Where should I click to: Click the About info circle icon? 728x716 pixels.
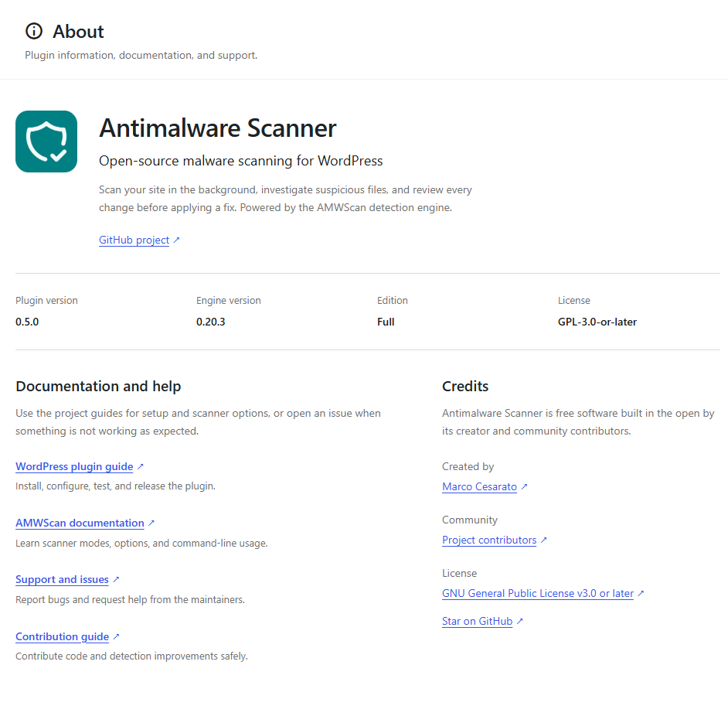point(34,31)
